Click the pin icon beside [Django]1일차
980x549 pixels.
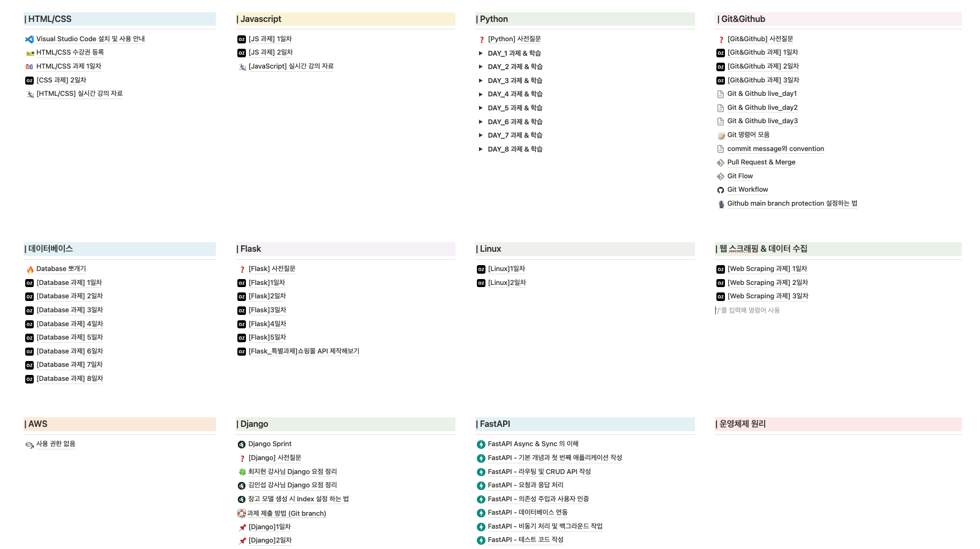[242, 527]
